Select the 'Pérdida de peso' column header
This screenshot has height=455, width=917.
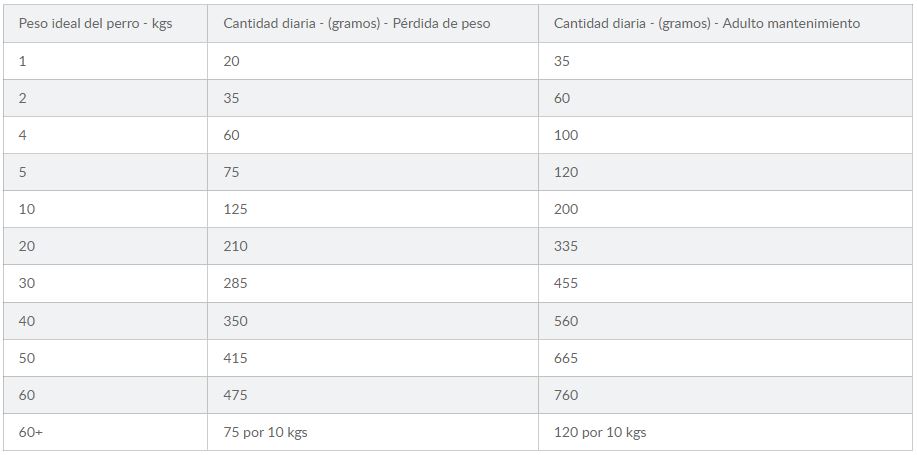[373, 23]
